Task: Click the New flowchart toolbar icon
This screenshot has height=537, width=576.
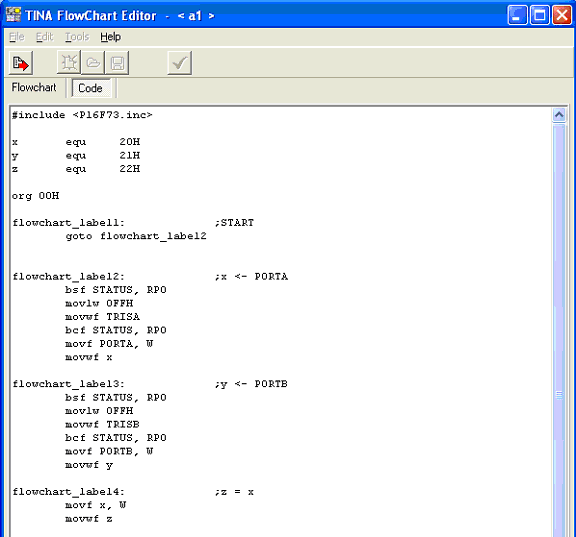Action: pyautogui.click(x=69, y=63)
